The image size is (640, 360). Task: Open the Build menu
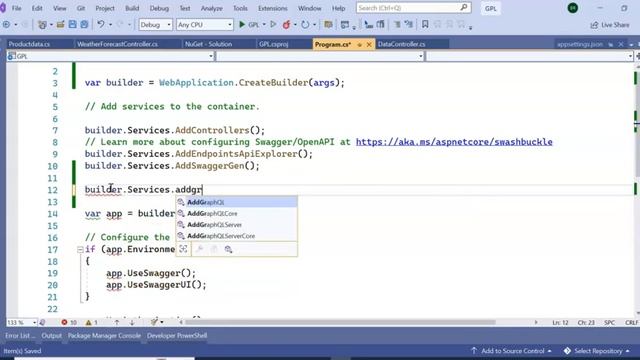[x=132, y=8]
